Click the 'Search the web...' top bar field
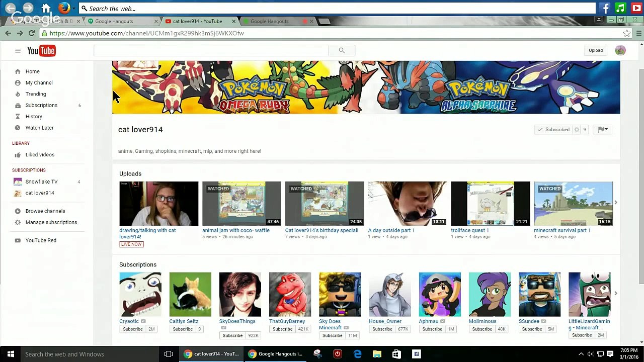Viewport: 644px width, 362px height. point(338,9)
